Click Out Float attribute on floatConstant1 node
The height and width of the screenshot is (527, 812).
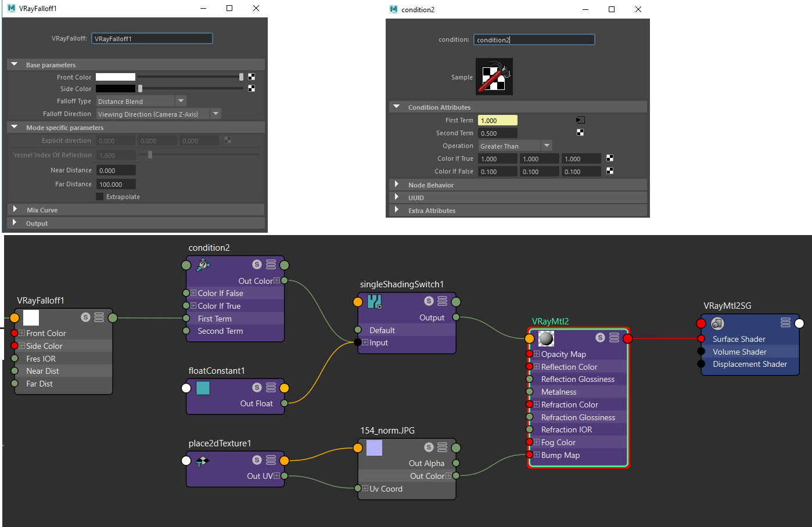click(256, 403)
